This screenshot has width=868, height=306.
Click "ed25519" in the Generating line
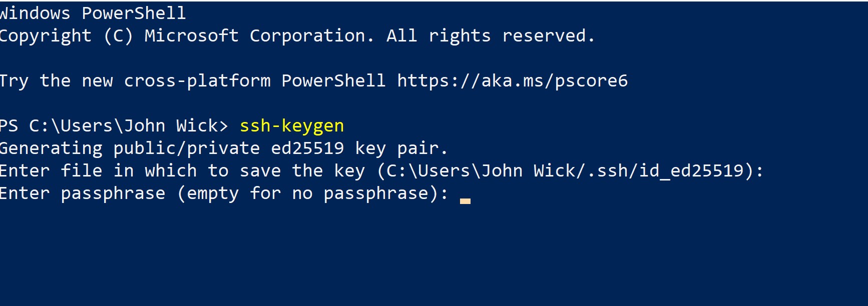pyautogui.click(x=307, y=148)
